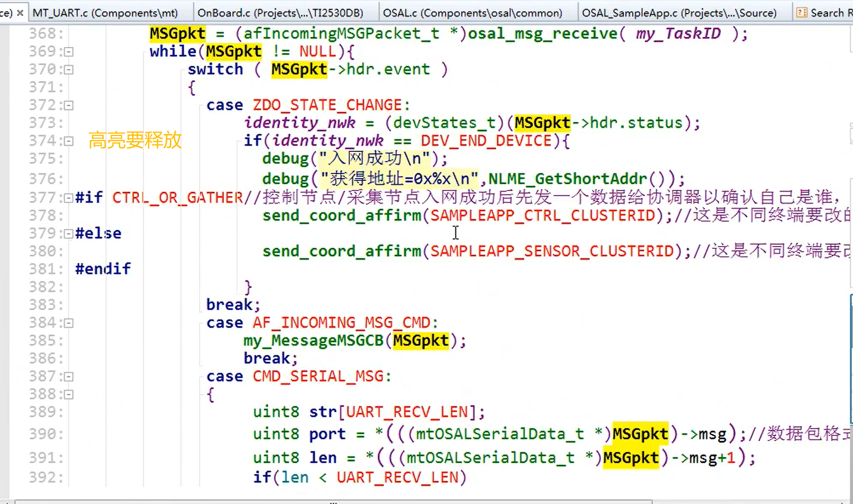Screen dimensions: 853x504
Task: Click CTRL_OR_GATHER macro on line 377
Action: (x=178, y=197)
